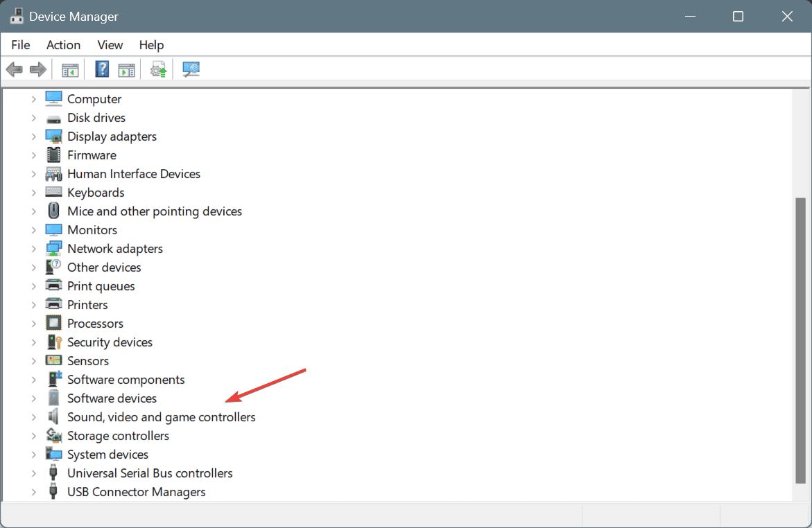Open the Help question-mark toolbar icon
Viewport: 812px width, 528px height.
102,69
